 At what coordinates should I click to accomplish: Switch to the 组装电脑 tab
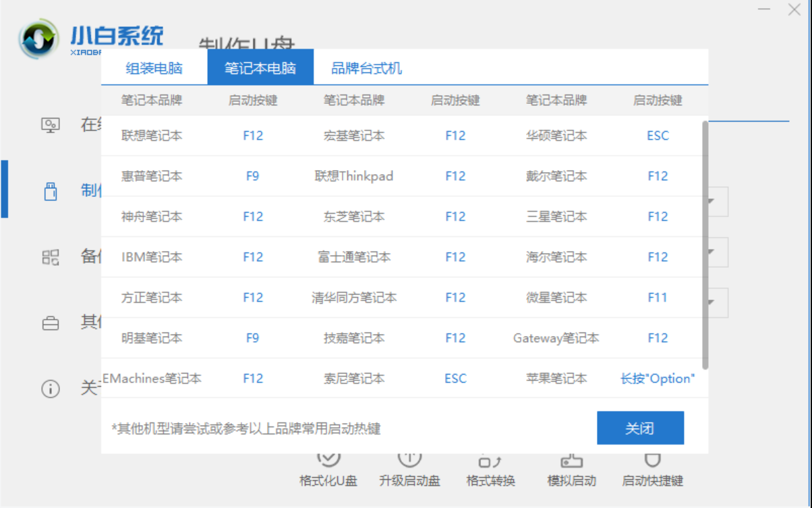153,67
